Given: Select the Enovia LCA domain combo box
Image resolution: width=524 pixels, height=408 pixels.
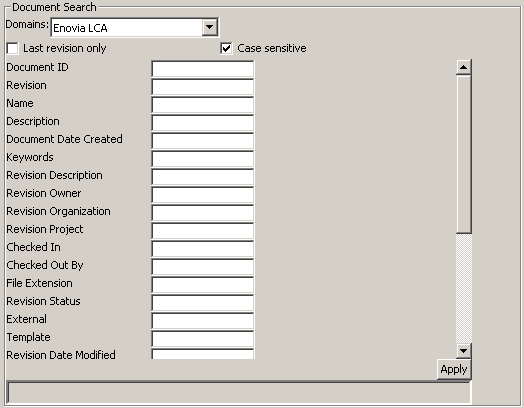Looking at the screenshot, I should (x=134, y=27).
